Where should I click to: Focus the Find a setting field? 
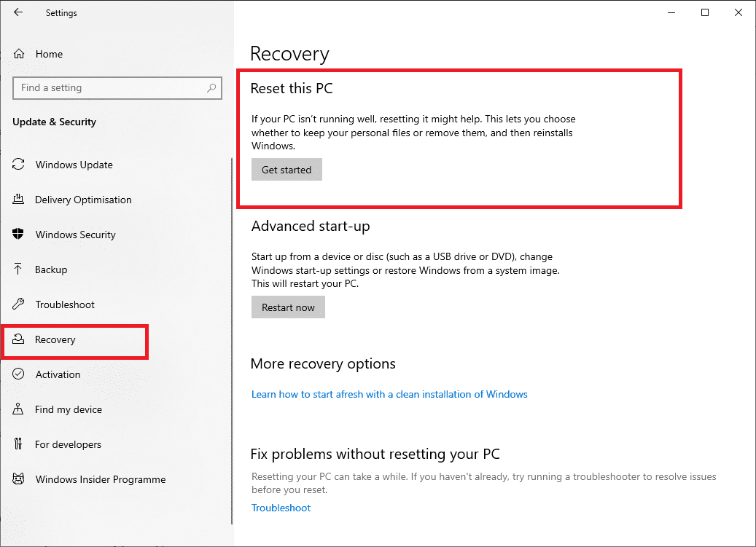pos(117,88)
